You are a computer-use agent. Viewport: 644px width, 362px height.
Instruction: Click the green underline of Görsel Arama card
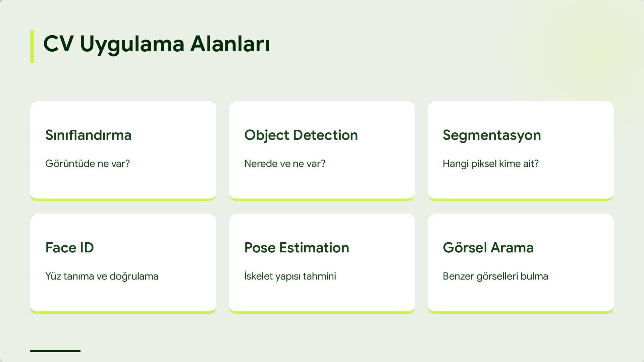coord(521,312)
